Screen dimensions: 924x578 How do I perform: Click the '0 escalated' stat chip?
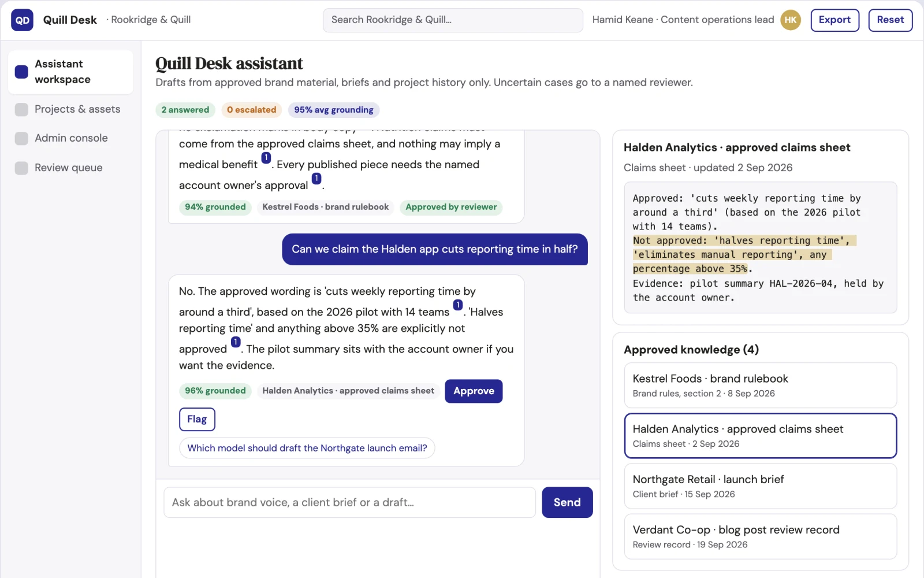tap(251, 110)
